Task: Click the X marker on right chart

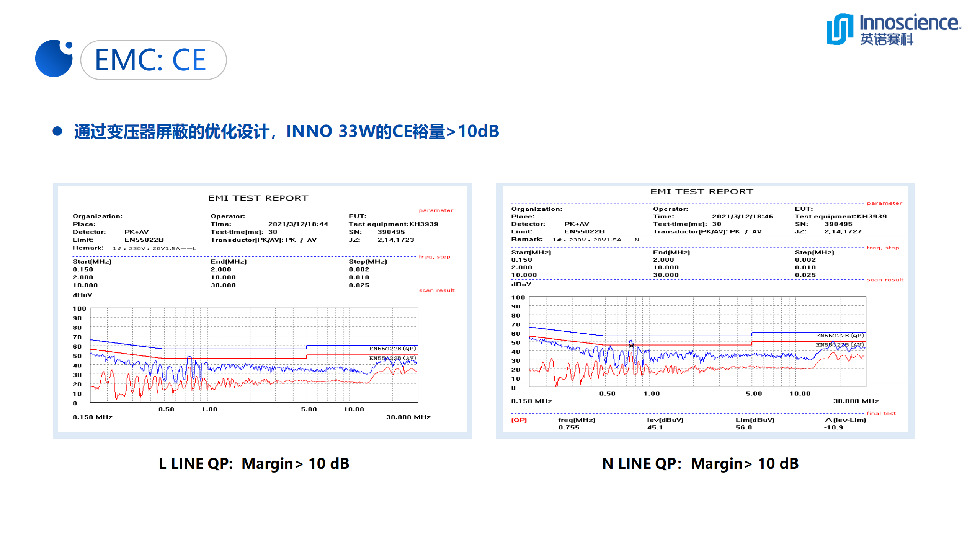Action: [x=631, y=346]
